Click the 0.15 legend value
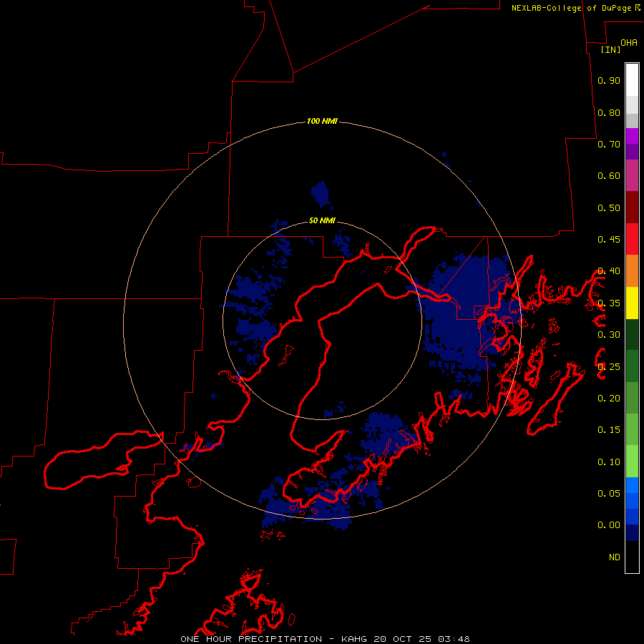The width and height of the screenshot is (644, 644). pyautogui.click(x=609, y=430)
